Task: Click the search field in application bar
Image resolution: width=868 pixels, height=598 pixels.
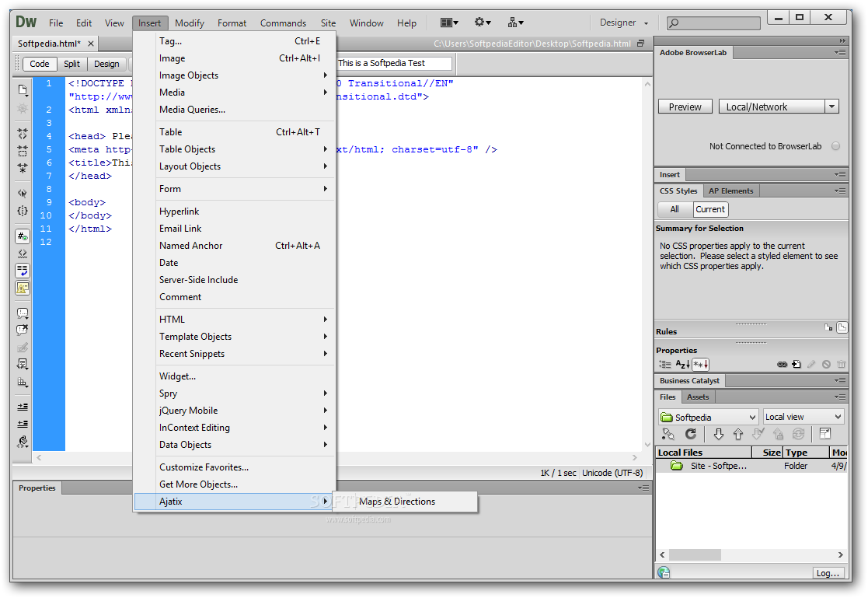Action: [x=713, y=23]
